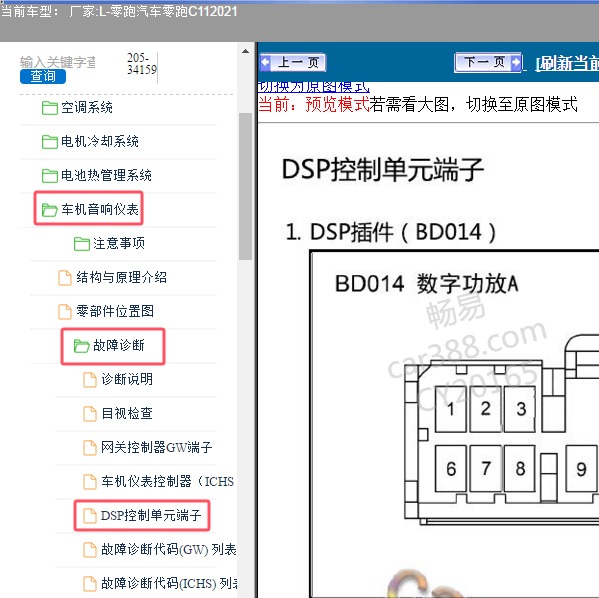Image resolution: width=599 pixels, height=598 pixels.
Task: Click the page icon beside 故障诊断代码(GW)
Action: point(90,550)
